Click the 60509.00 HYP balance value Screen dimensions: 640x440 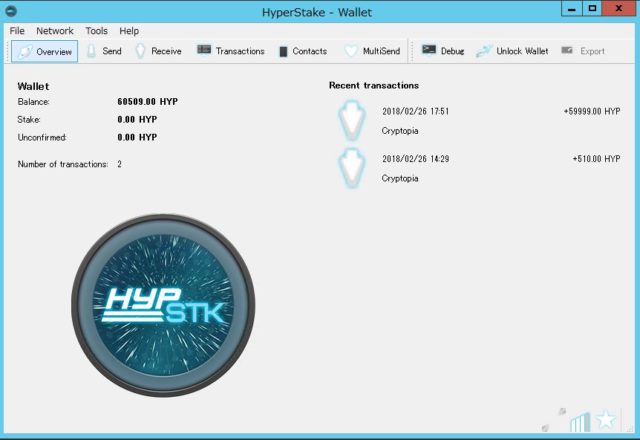click(147, 102)
